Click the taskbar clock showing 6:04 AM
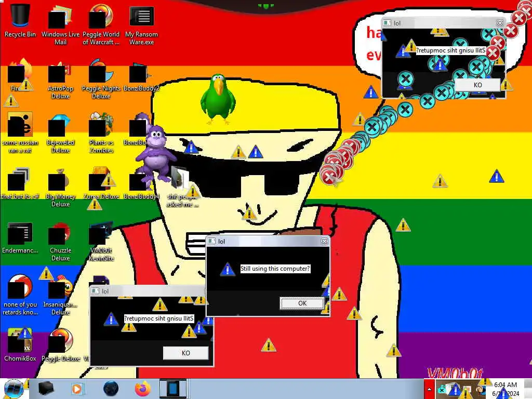This screenshot has height=399, width=532. point(506,389)
